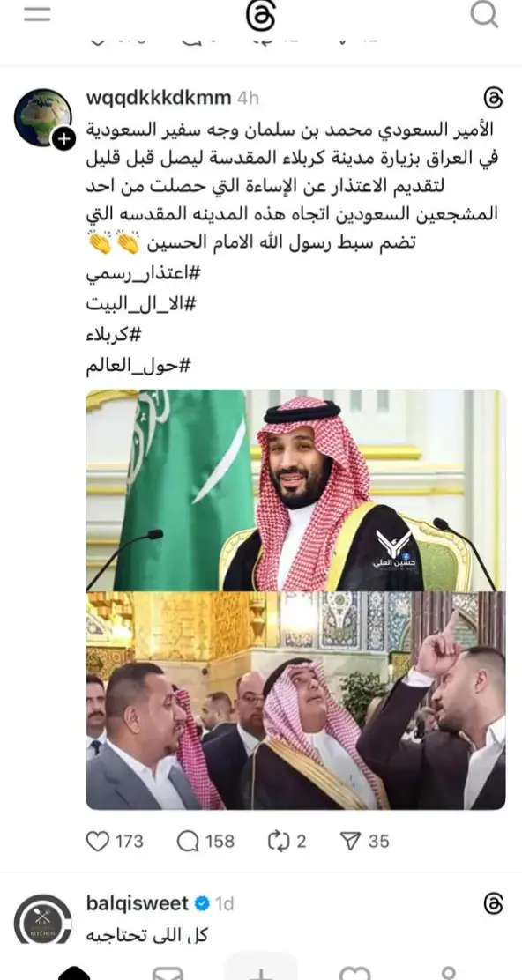This screenshot has height=980, width=522.
Task: Open wqqdkkkdkmm username profile link
Action: tap(159, 98)
